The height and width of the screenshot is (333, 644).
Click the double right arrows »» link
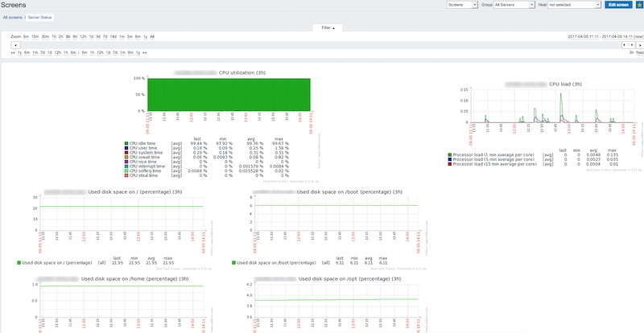click(145, 53)
